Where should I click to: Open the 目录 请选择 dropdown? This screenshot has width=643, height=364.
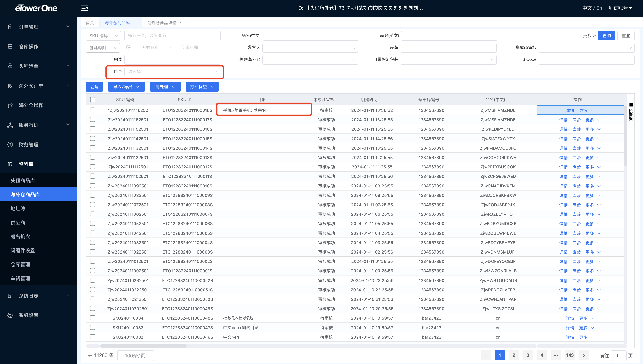pyautogui.click(x=172, y=72)
